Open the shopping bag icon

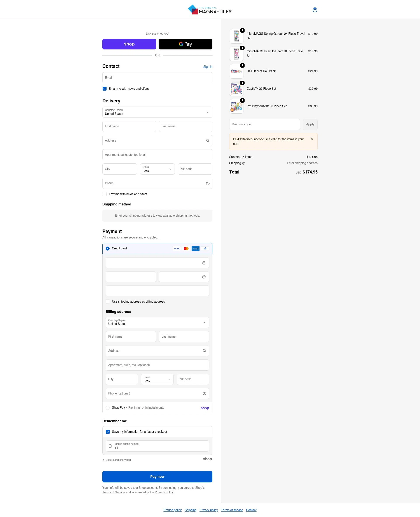coord(315,10)
